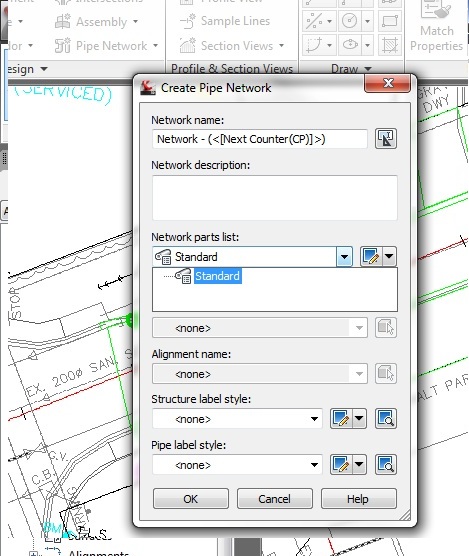469x556 pixels.
Task: Preview structure label style details
Action: click(x=386, y=419)
